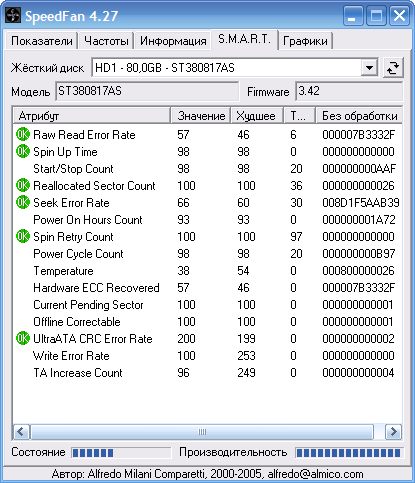Click the Модель field ST380817AS
The width and height of the screenshot is (415, 483).
(x=147, y=91)
